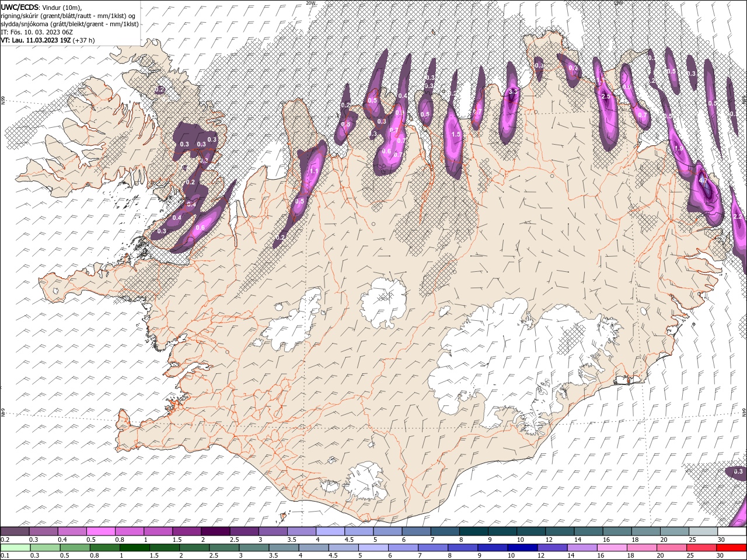Select the 0.5 pink swatch in upper legend

click(100, 531)
